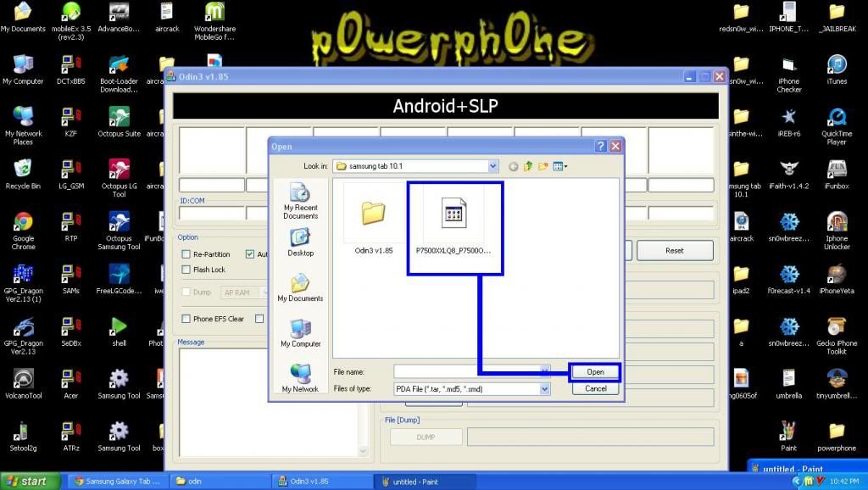
Task: Select the powerphone folder on desktop
Action: point(837,437)
